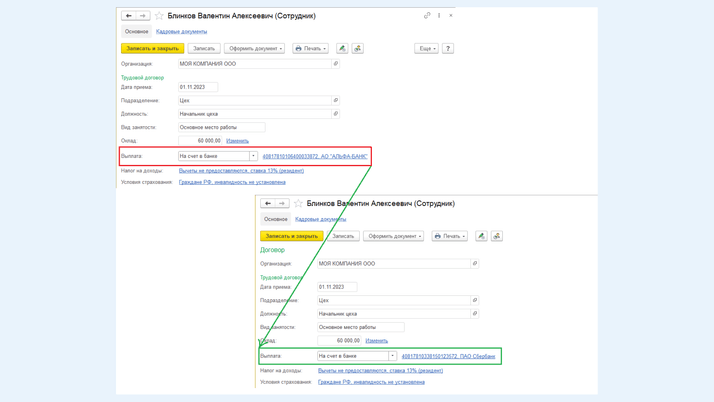714x402 pixels.
Task: Click the Дата приема field in lower window
Action: tap(336, 287)
